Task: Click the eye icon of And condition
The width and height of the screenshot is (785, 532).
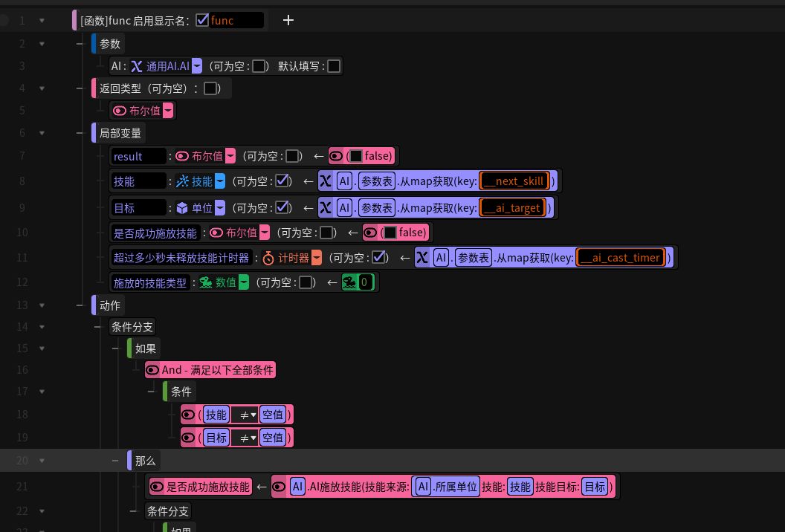Action: [x=152, y=370]
